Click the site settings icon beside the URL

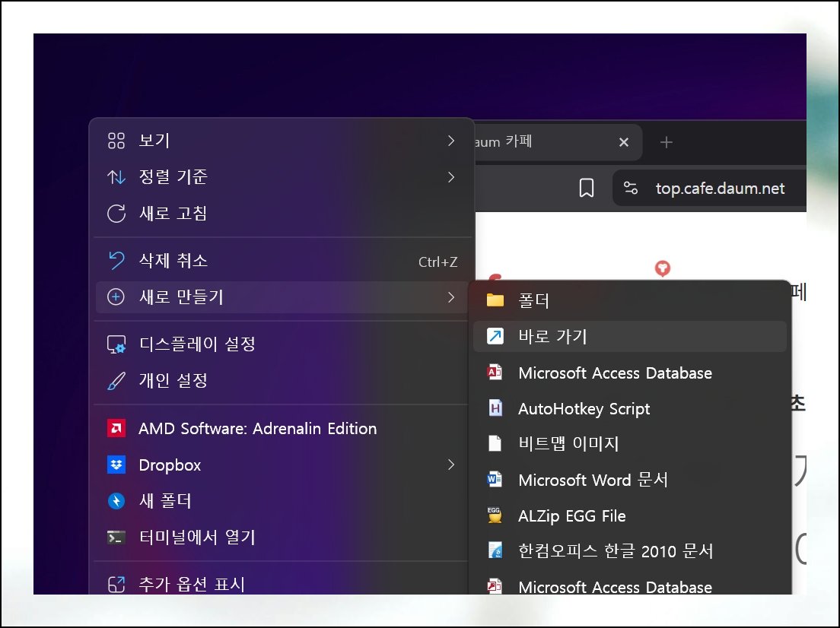point(631,188)
